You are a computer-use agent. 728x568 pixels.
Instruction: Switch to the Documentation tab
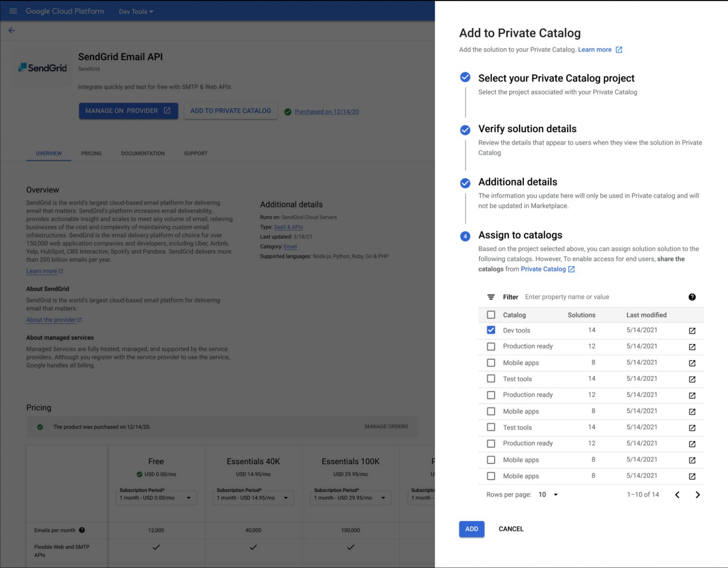[143, 153]
